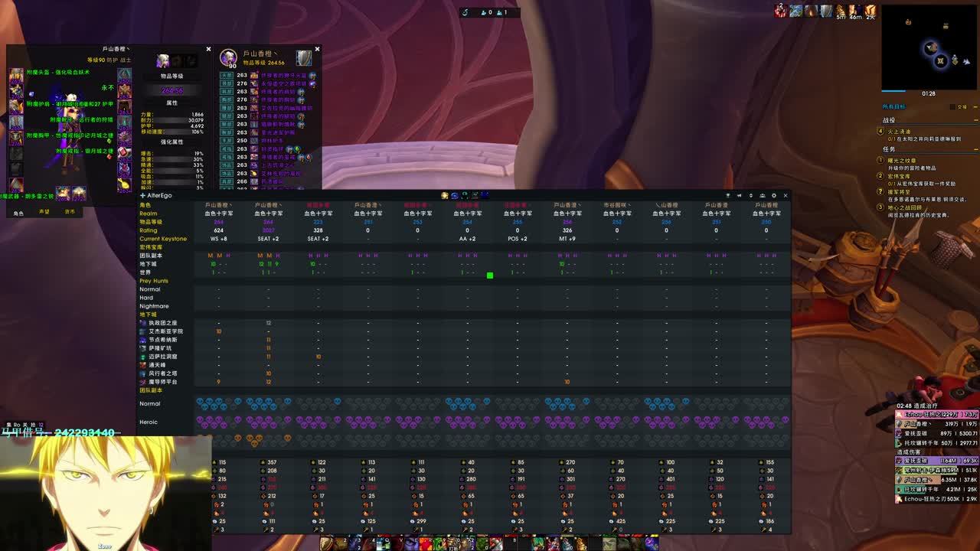Viewport: 980px width, 551px height.
Task: Click the shield spec icon in gear list
Action: (304, 58)
